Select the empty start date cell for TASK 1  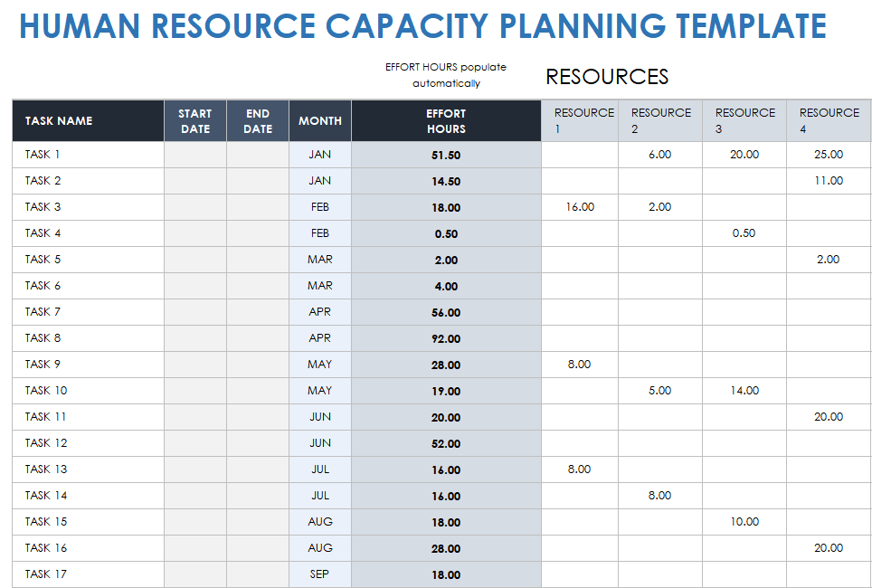pos(194,155)
